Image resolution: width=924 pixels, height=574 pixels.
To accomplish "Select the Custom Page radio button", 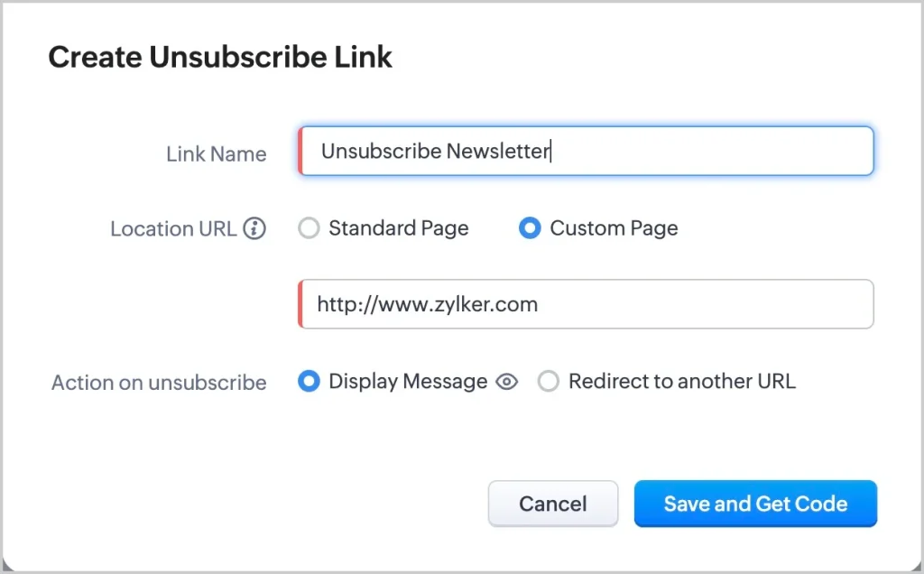I will [530, 228].
